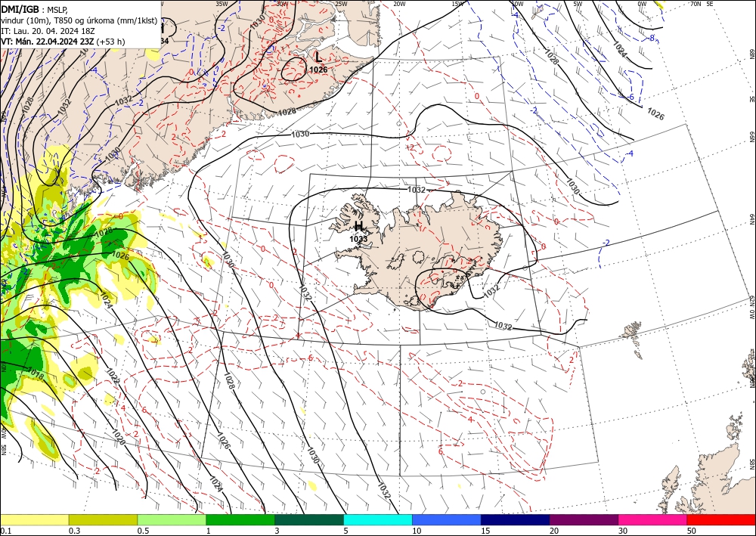
Task: Click the 1026 value beneath the L marker
Action: [x=318, y=70]
